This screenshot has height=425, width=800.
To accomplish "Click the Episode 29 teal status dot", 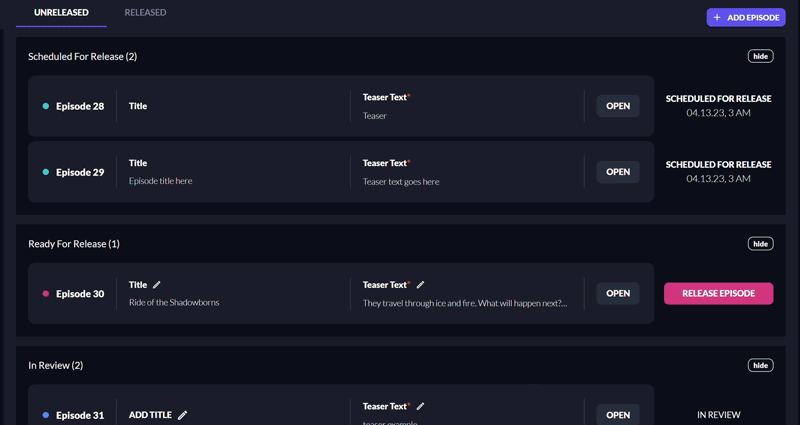I will pyautogui.click(x=45, y=172).
